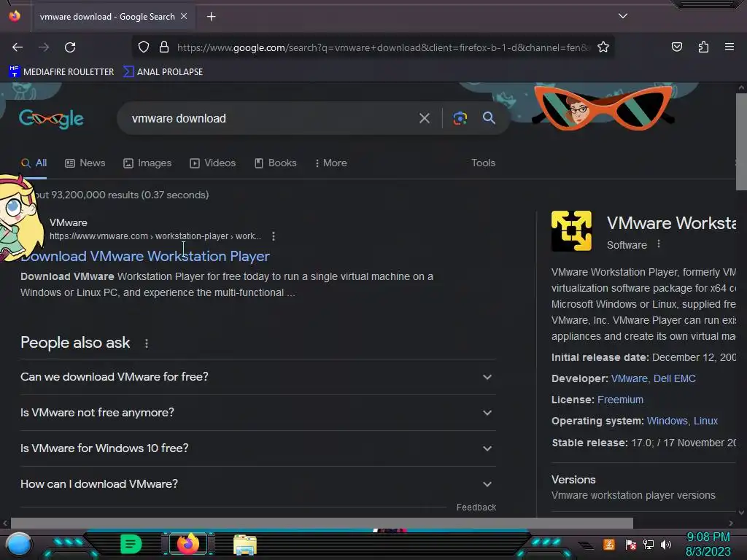This screenshot has width=747, height=560.
Task: Open the volume speaker tray icon
Action: click(666, 544)
